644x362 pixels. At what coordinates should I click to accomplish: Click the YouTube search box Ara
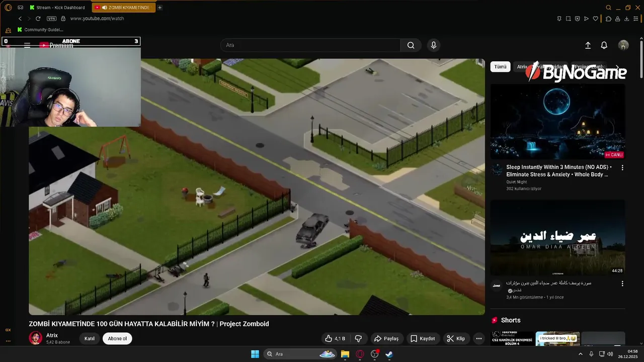click(310, 45)
